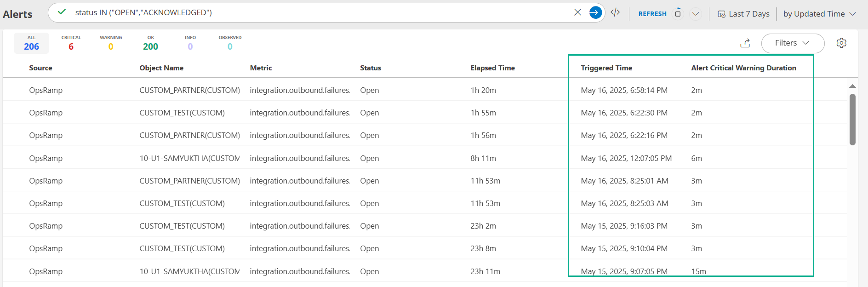The image size is (868, 287).
Task: Open the Last 7 Days time range selector
Action: pyautogui.click(x=743, y=14)
